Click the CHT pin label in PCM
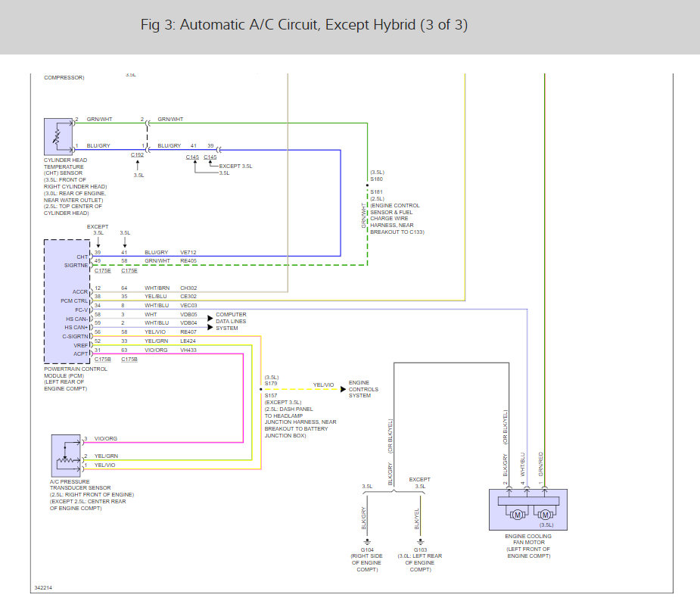This screenshot has height=607, width=700. [x=82, y=257]
